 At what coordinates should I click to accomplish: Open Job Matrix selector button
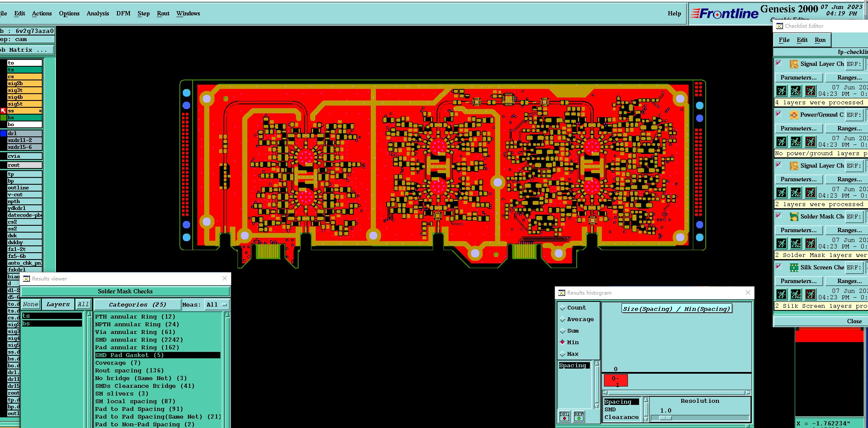(x=27, y=50)
